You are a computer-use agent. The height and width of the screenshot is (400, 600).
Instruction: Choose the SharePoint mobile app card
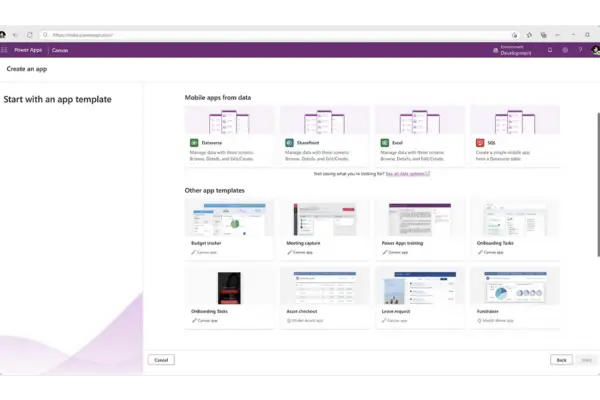324,136
